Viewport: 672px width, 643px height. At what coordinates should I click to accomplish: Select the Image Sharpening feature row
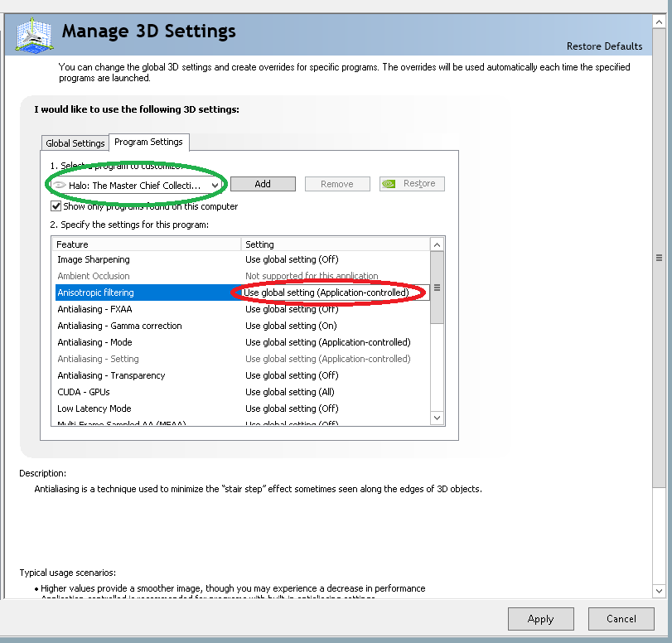click(93, 259)
